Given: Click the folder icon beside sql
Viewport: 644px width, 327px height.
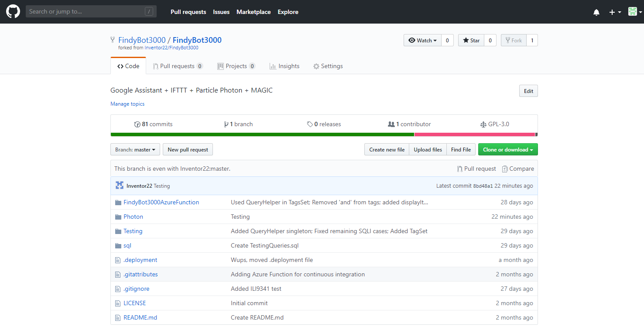Looking at the screenshot, I should [x=118, y=245].
